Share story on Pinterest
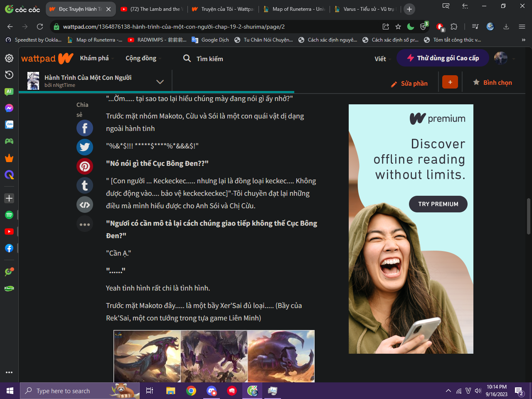 [x=85, y=166]
